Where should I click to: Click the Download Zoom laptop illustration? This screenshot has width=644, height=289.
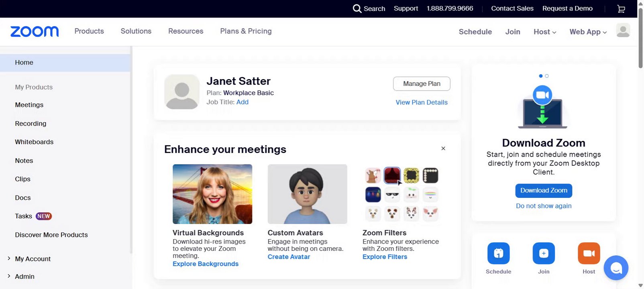point(542,107)
